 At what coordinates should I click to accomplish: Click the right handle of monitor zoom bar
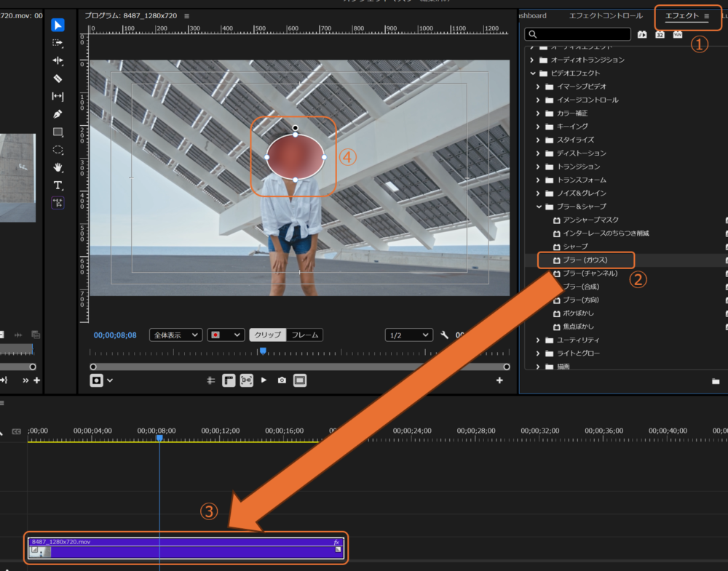(507, 367)
